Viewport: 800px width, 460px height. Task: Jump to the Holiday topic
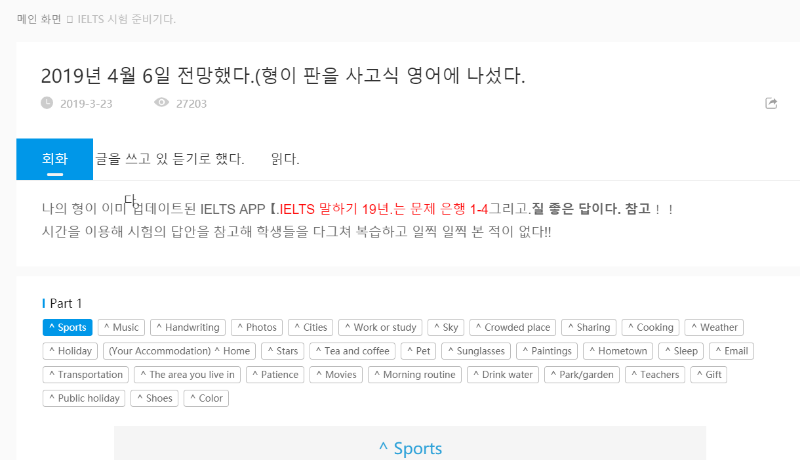click(70, 351)
